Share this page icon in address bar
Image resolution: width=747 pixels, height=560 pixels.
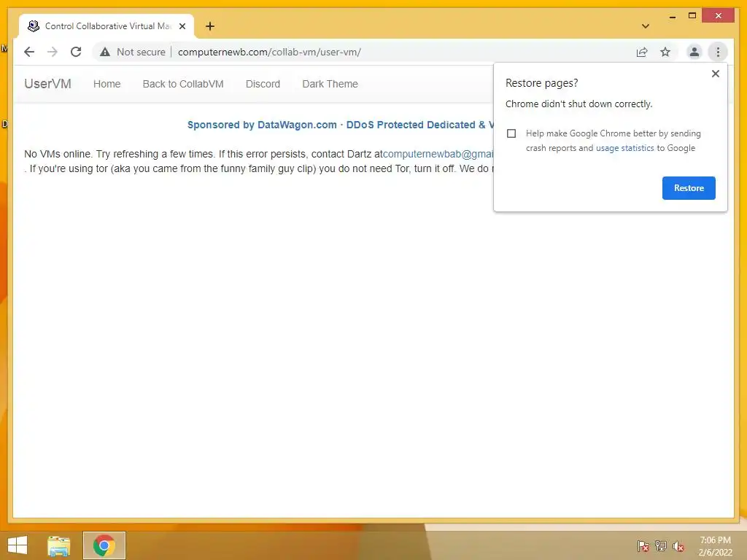642,52
